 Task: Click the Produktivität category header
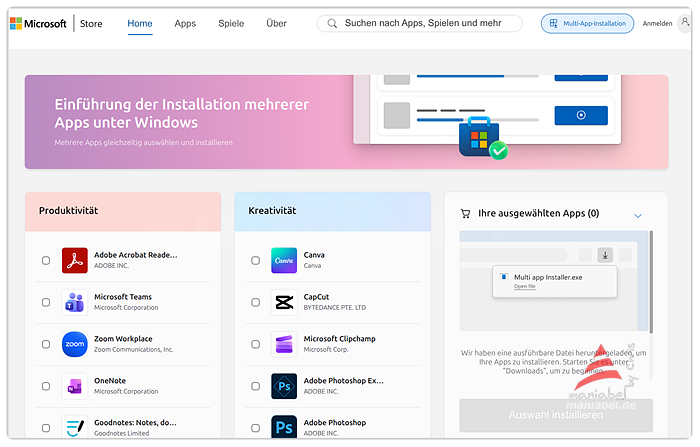[x=123, y=211]
